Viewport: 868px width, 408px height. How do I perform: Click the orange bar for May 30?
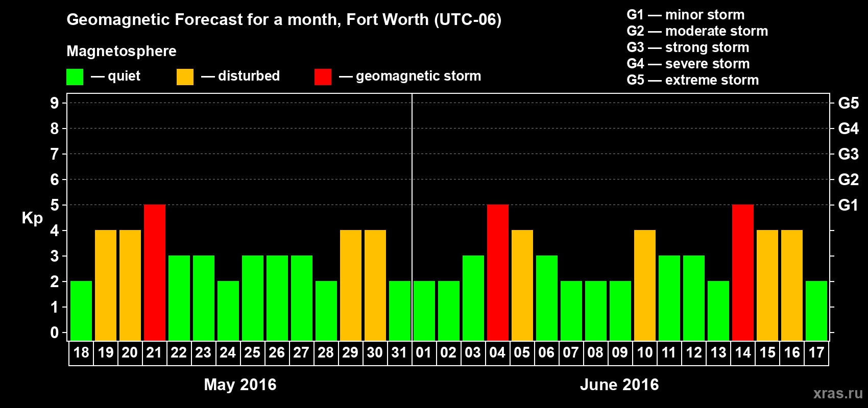[x=375, y=285]
